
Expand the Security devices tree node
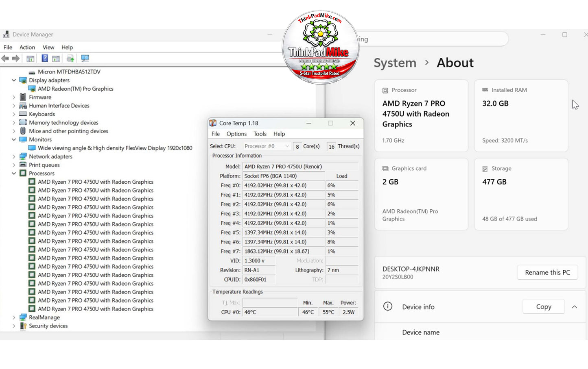pyautogui.click(x=14, y=326)
